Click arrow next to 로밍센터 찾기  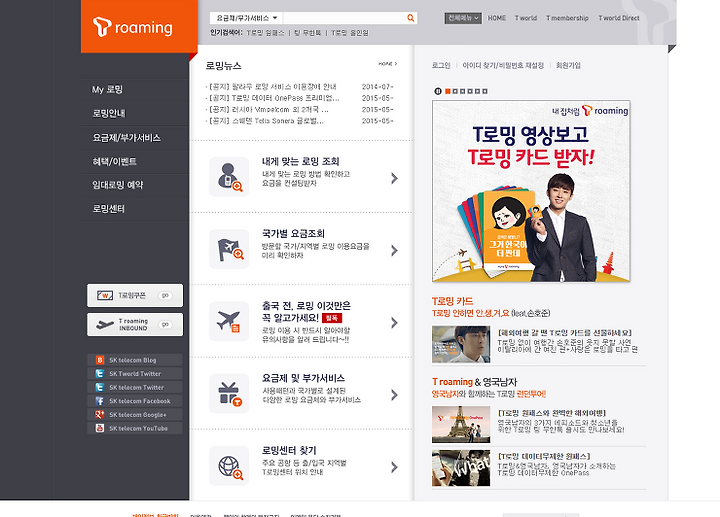click(x=394, y=467)
